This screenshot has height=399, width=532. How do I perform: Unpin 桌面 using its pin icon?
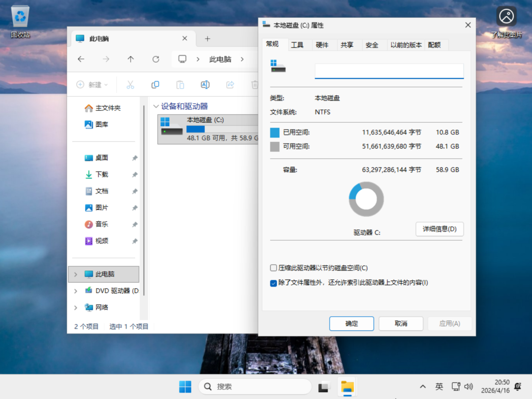[134, 158]
